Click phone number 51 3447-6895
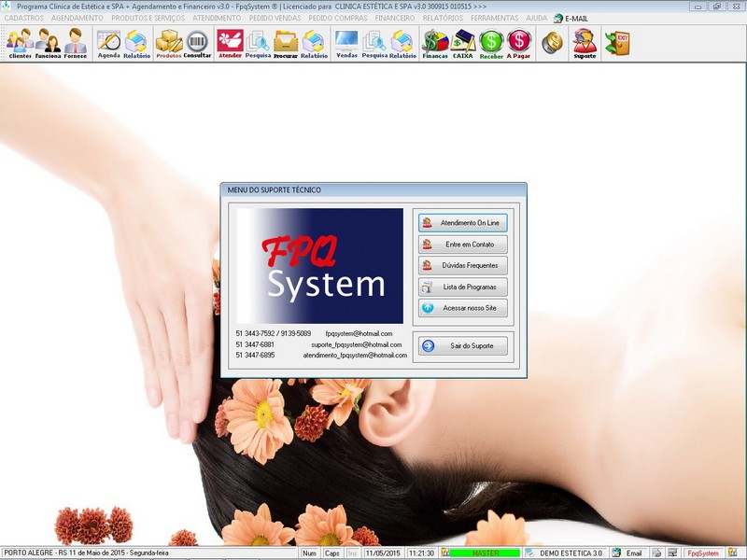 [x=255, y=356]
